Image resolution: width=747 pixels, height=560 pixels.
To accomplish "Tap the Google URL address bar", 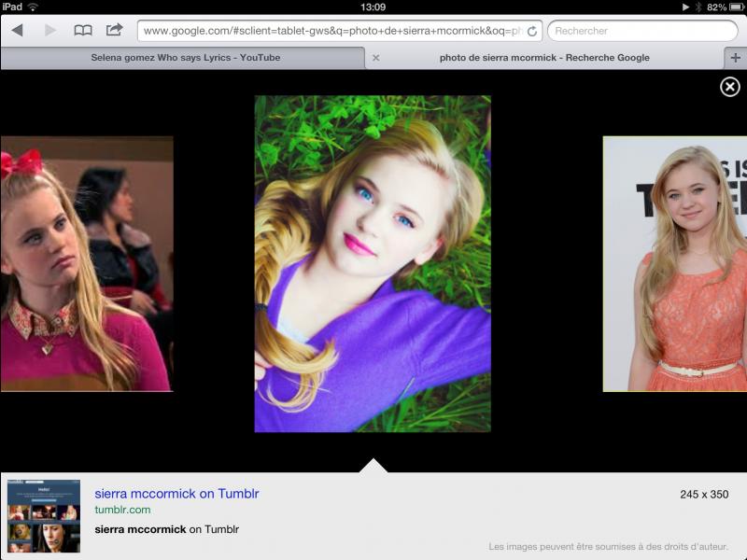I will coord(331,31).
